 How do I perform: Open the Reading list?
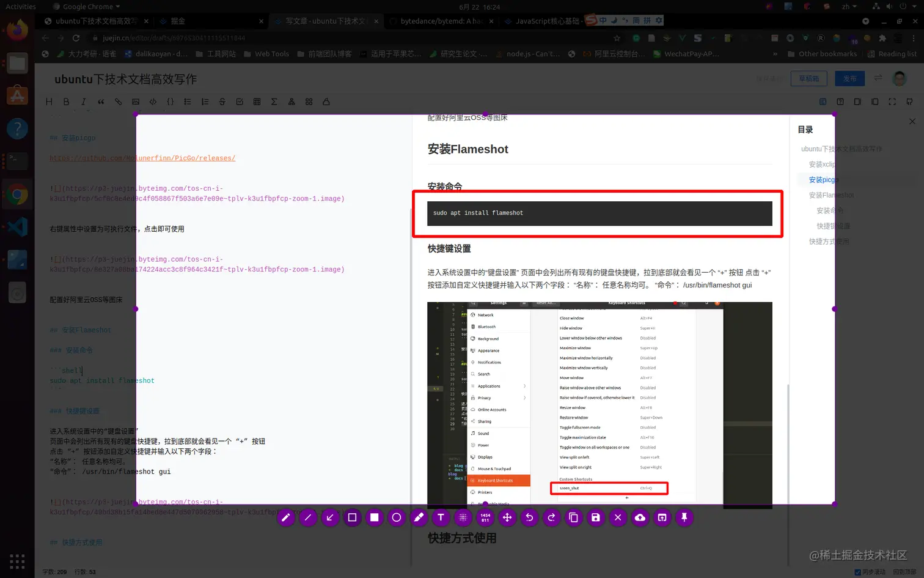click(892, 54)
